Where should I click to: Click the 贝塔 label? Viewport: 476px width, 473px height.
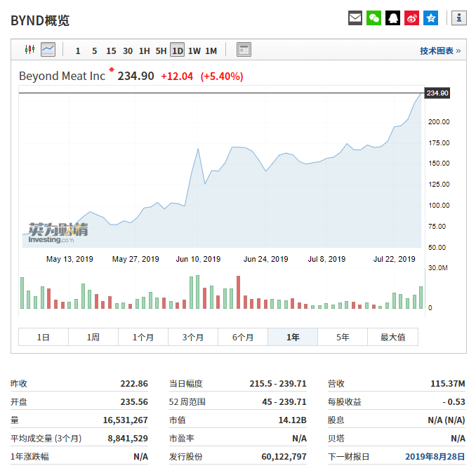point(336,438)
